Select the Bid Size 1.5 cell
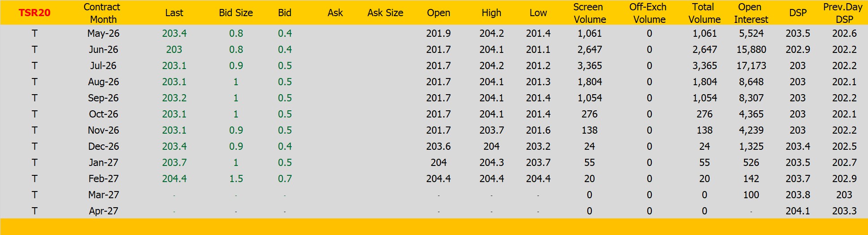Screen dimensions: 868x235 (236, 179)
